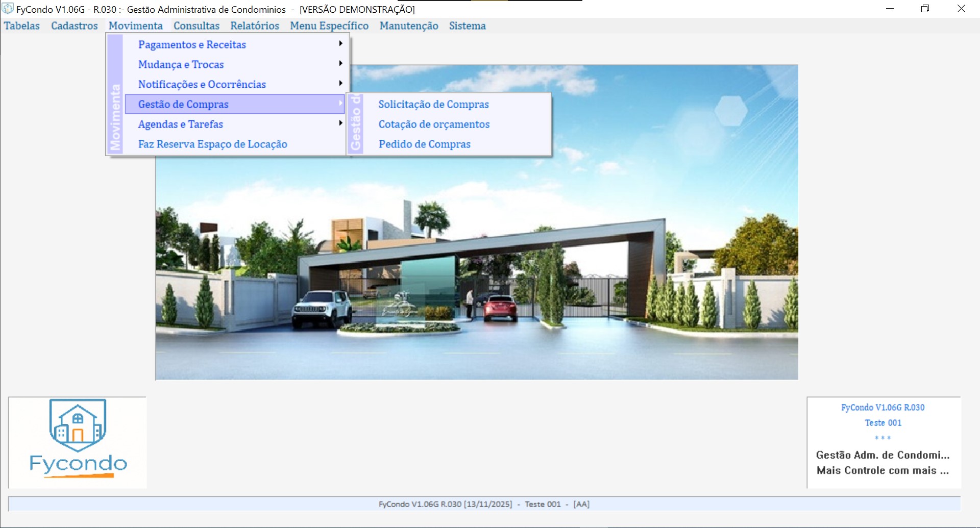Expand the Mudança e Trocas submenu
This screenshot has width=980, height=528.
(181, 65)
